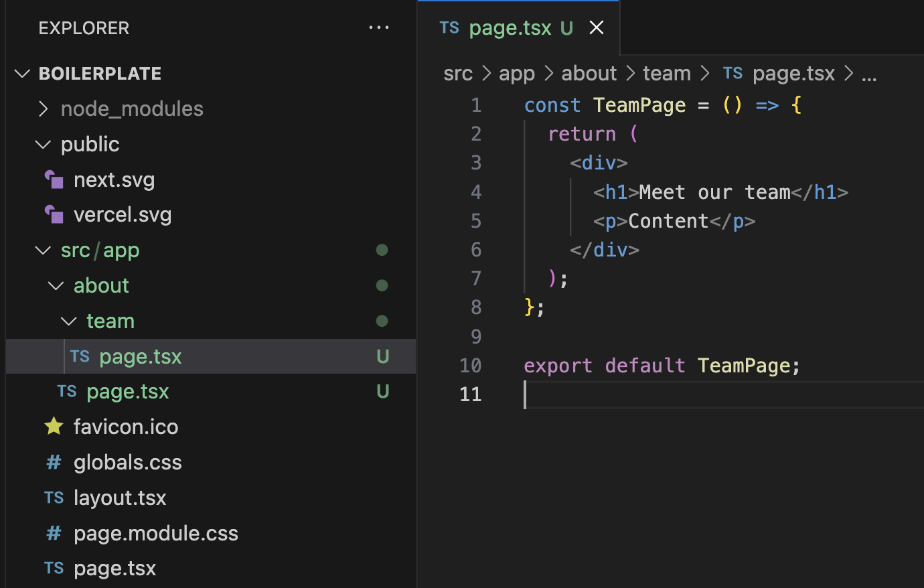Click the TS icon beside layout.tsx
Screen dimensions: 924x588
click(x=54, y=498)
